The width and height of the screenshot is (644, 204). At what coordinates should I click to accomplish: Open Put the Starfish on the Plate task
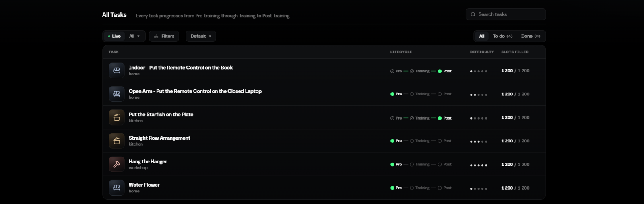click(161, 115)
